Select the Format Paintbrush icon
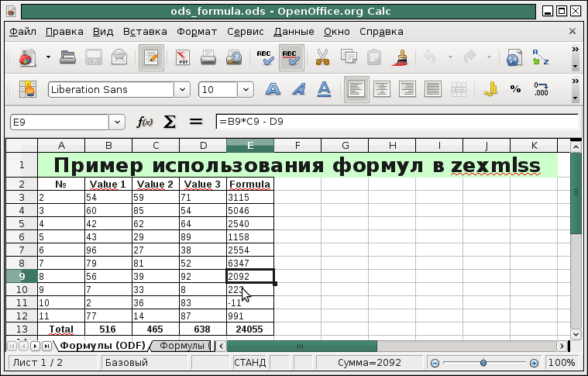This screenshot has height=376, width=588. click(400, 57)
